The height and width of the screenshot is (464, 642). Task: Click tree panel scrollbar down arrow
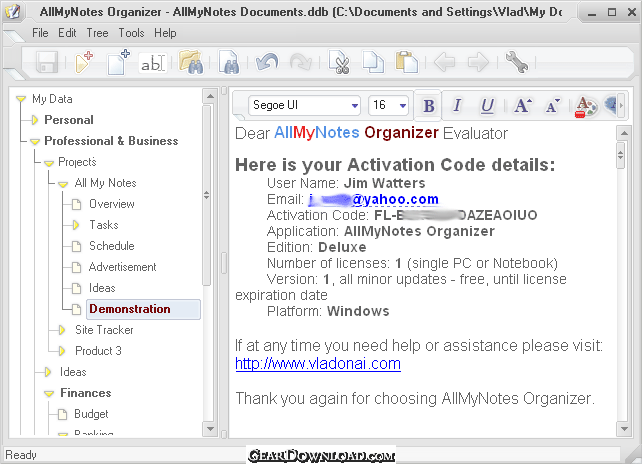(x=210, y=429)
